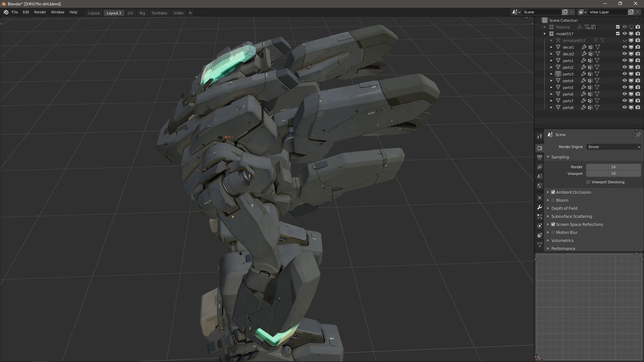Hide parts8 with its eye icon

tap(624, 108)
